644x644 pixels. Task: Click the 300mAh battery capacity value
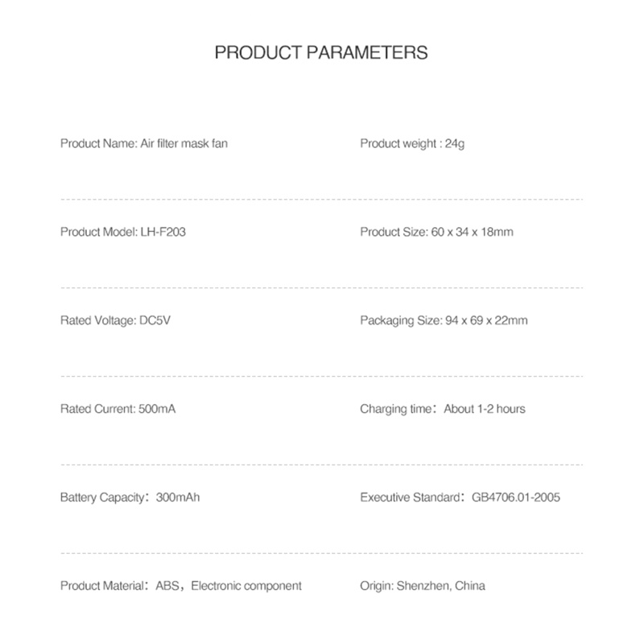pos(178,497)
